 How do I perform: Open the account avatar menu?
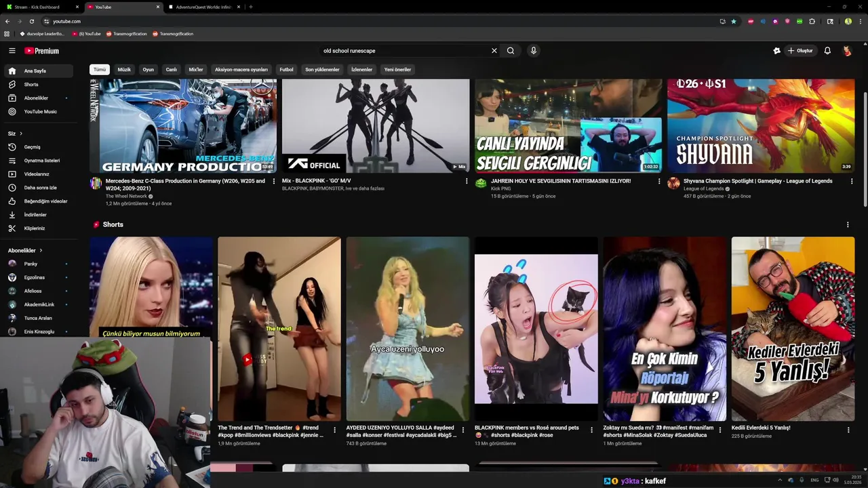coord(847,51)
